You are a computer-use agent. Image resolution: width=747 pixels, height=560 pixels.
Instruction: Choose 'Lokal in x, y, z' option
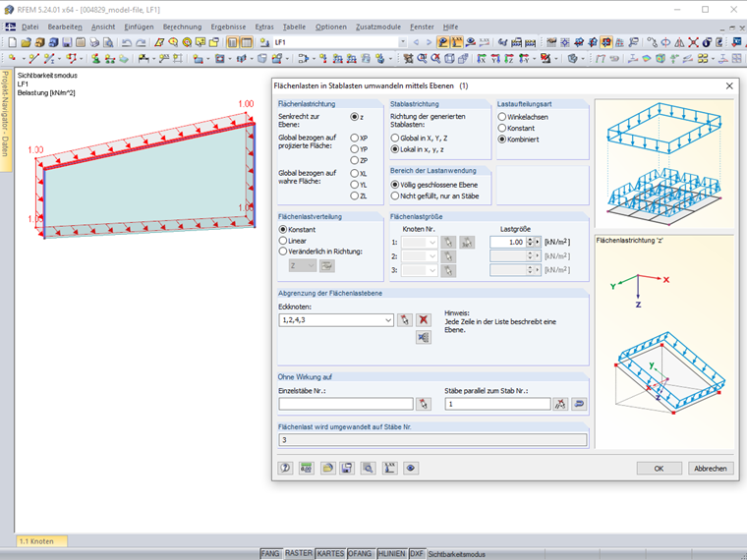394,149
